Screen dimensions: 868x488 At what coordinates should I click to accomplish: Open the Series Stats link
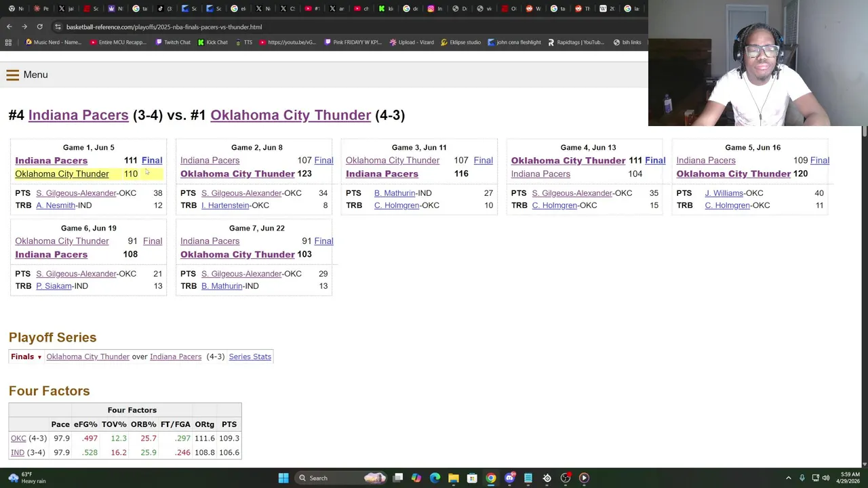point(250,357)
